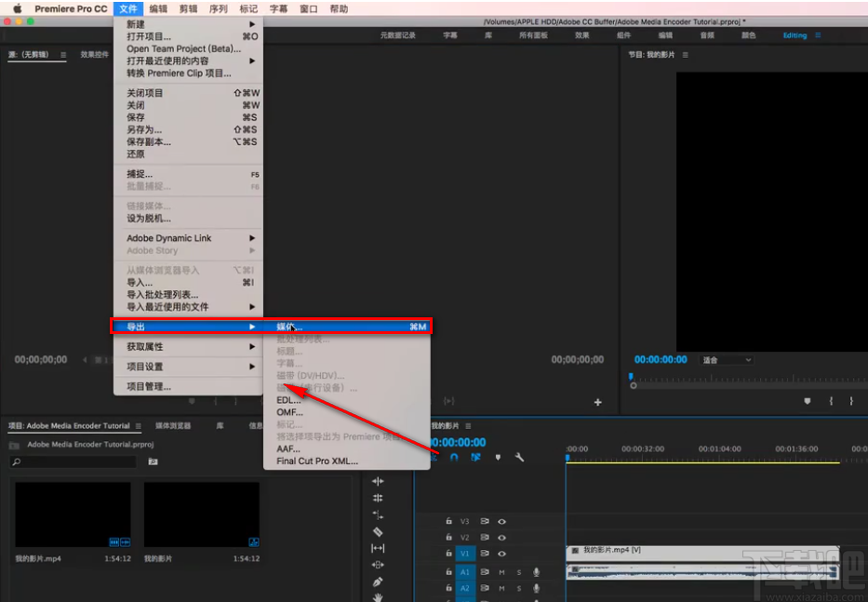Viewport: 868px width, 602px height.
Task: Toggle lock on track V1
Action: [x=449, y=554]
